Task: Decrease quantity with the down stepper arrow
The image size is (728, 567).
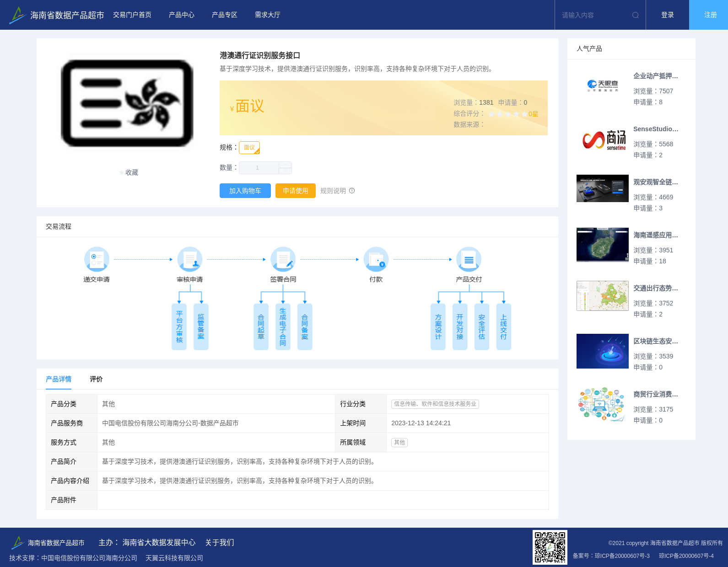Action: click(x=286, y=171)
